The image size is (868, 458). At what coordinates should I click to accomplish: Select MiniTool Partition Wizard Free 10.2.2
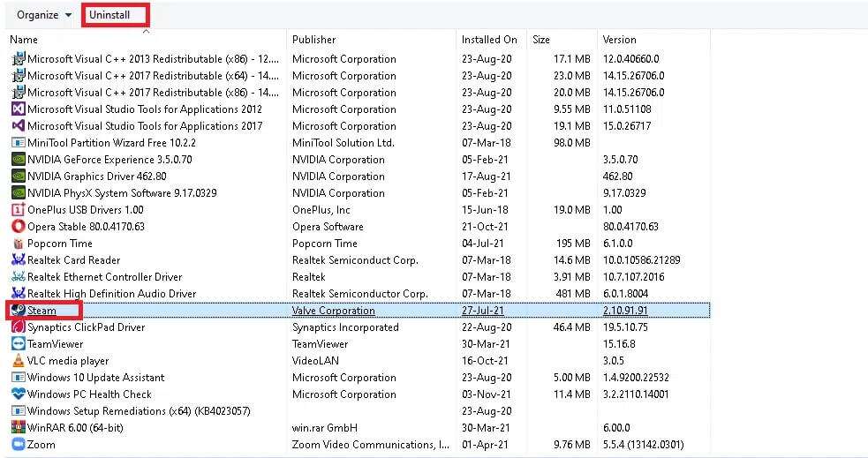112,143
